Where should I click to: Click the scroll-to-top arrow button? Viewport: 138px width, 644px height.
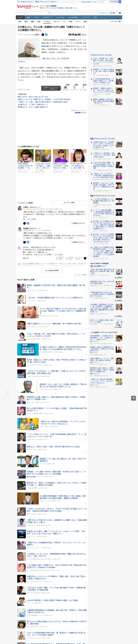(x=133, y=398)
